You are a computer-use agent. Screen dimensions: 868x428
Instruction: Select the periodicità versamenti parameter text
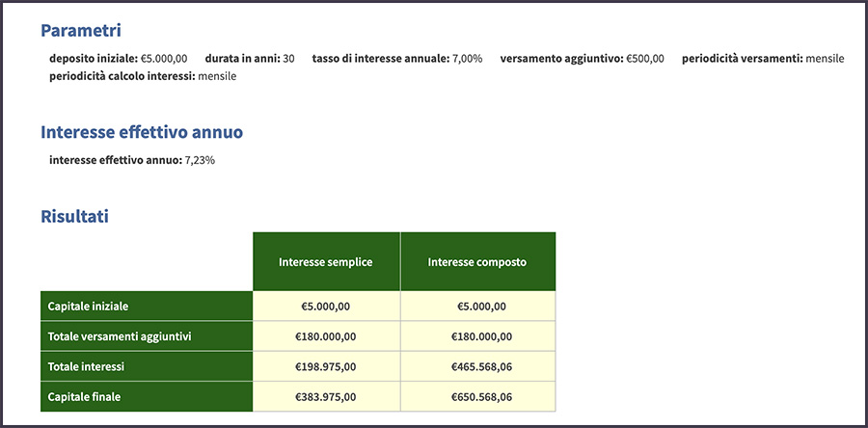[762, 59]
